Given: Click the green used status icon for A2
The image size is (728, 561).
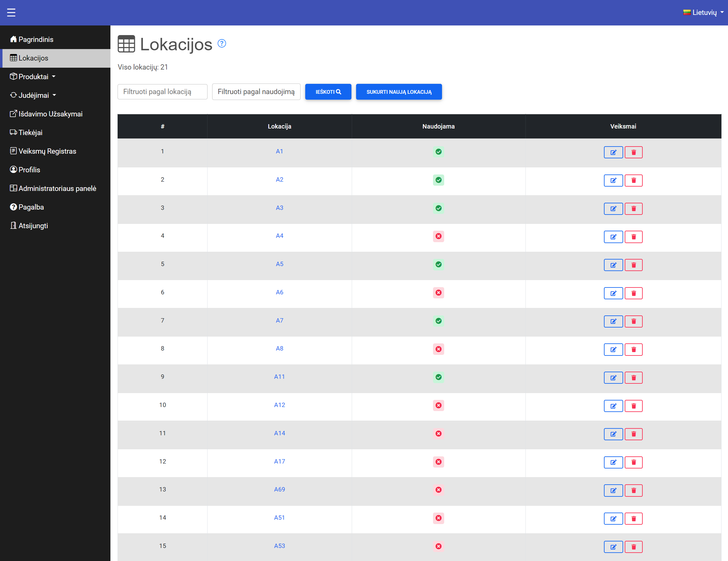Looking at the screenshot, I should click(438, 180).
